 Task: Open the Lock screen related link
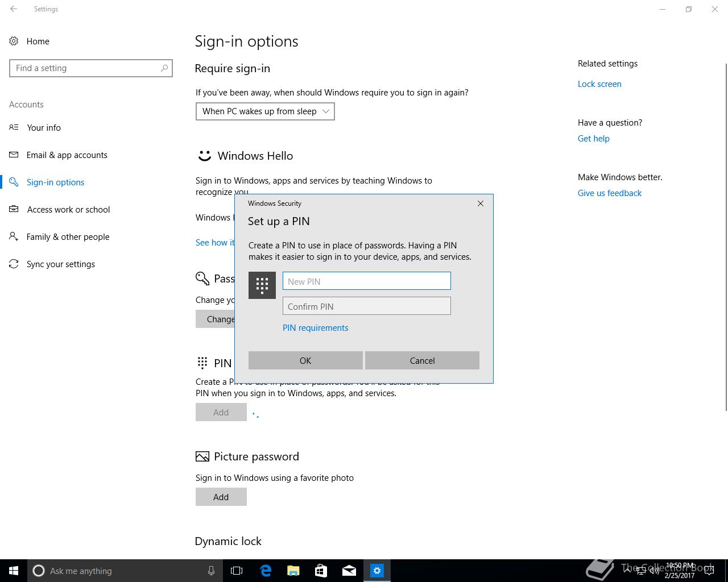pos(599,84)
